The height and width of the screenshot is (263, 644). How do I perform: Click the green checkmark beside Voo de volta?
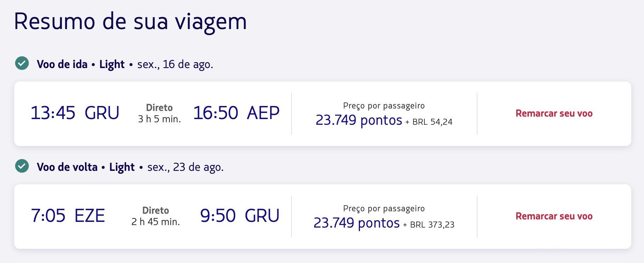(x=22, y=166)
